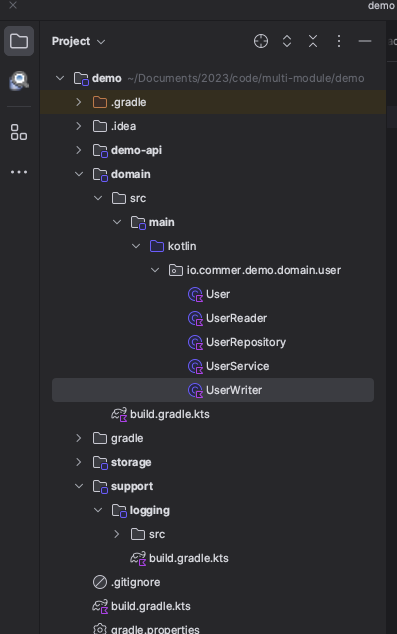The width and height of the screenshot is (397, 634).
Task: Open build.gradle.kts under logging
Action: point(189,558)
